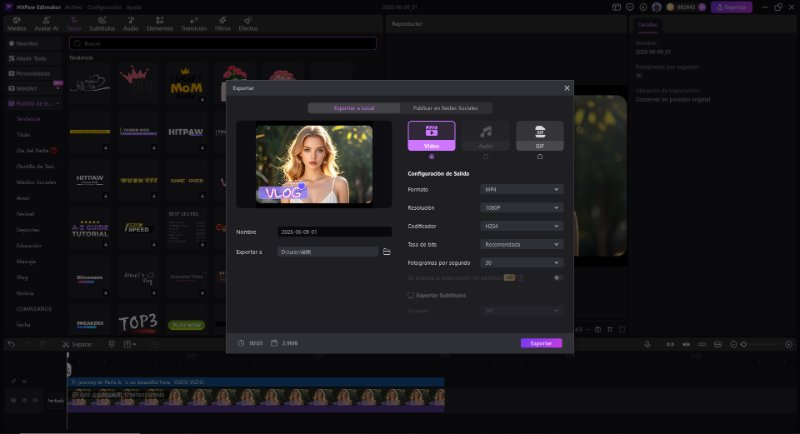Click the zoom-out minus icon on timeline

pos(734,344)
